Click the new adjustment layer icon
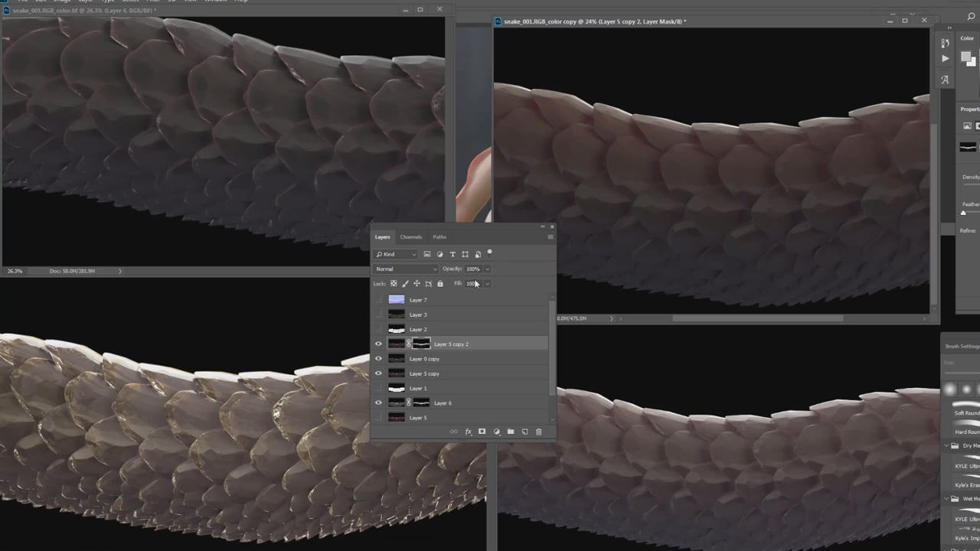This screenshot has width=980, height=551. pyautogui.click(x=496, y=432)
